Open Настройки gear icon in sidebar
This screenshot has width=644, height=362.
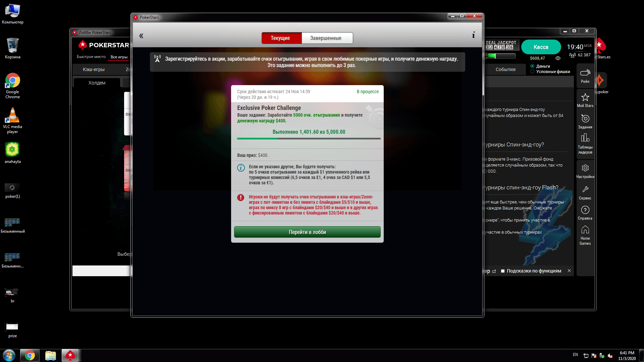(x=585, y=171)
